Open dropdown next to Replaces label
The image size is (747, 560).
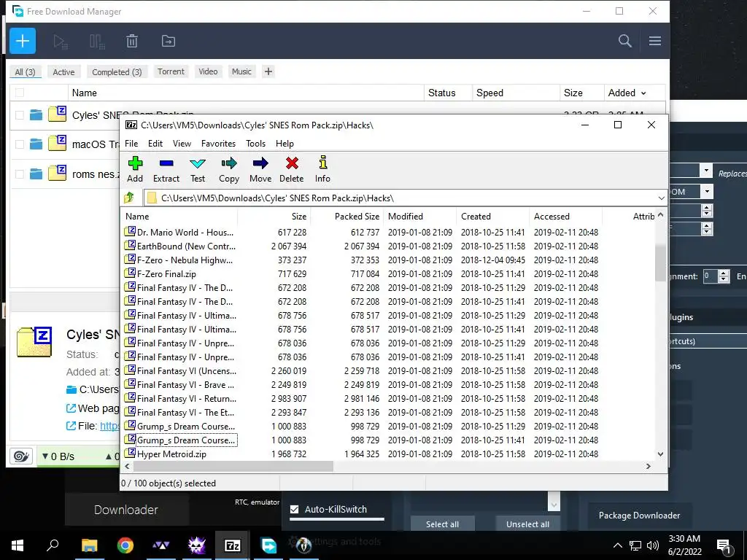click(x=706, y=170)
